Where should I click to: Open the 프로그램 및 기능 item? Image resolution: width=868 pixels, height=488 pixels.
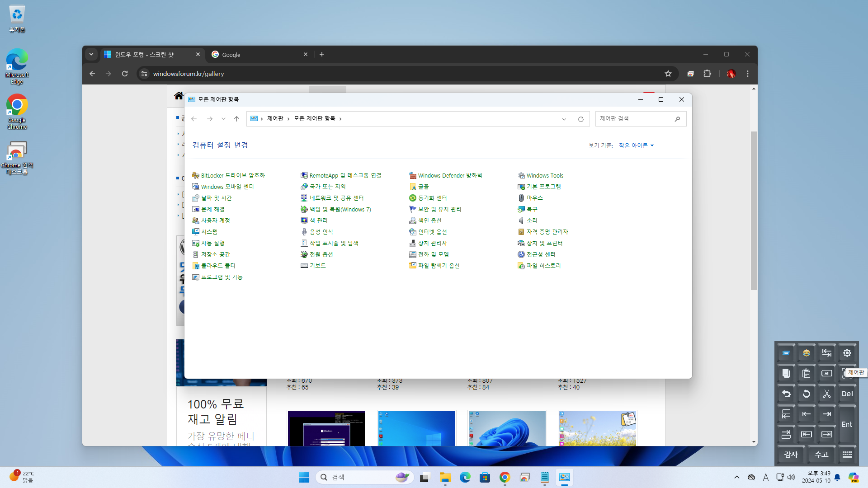pyautogui.click(x=217, y=277)
